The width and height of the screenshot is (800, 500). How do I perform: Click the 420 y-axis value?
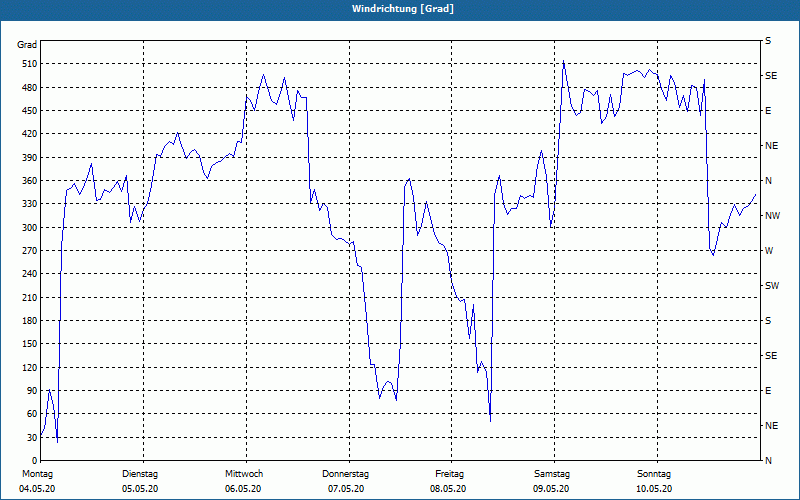click(30, 134)
